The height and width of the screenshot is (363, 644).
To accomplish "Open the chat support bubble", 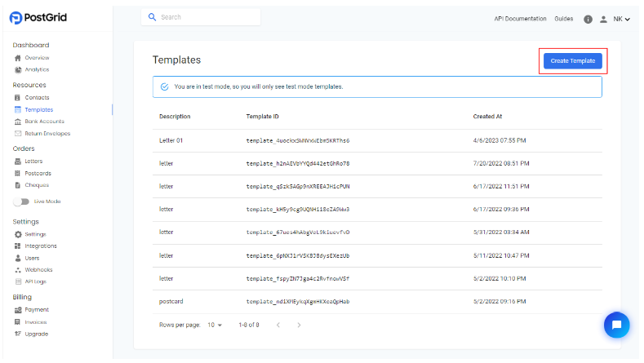I will [x=616, y=325].
